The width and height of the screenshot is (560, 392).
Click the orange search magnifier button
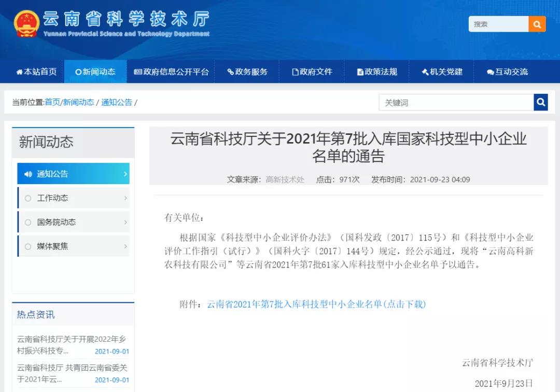click(537, 24)
